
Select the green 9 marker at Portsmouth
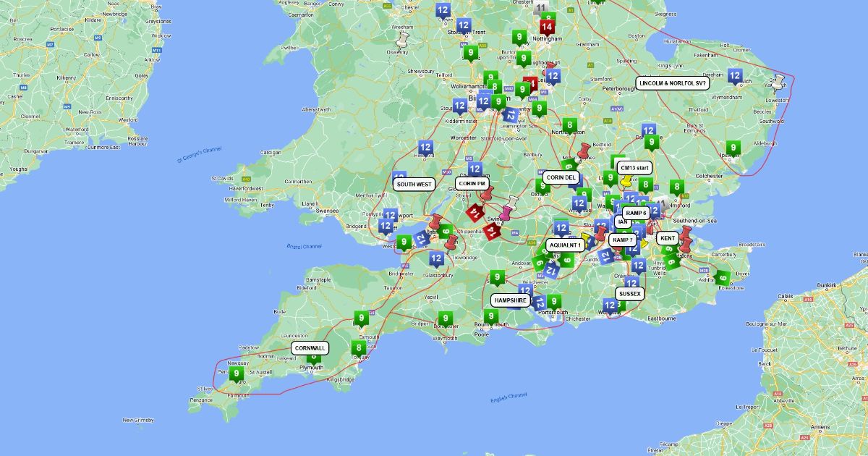(x=554, y=302)
